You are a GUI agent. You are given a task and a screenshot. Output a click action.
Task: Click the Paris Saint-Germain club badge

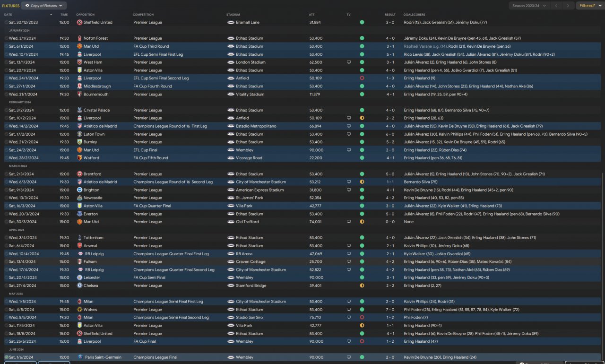point(80,357)
